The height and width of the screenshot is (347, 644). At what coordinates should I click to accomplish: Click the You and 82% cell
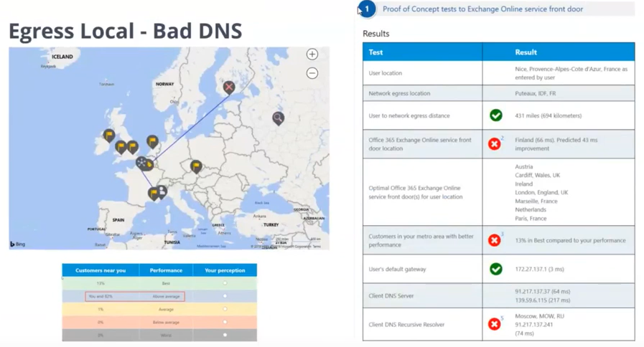(101, 296)
